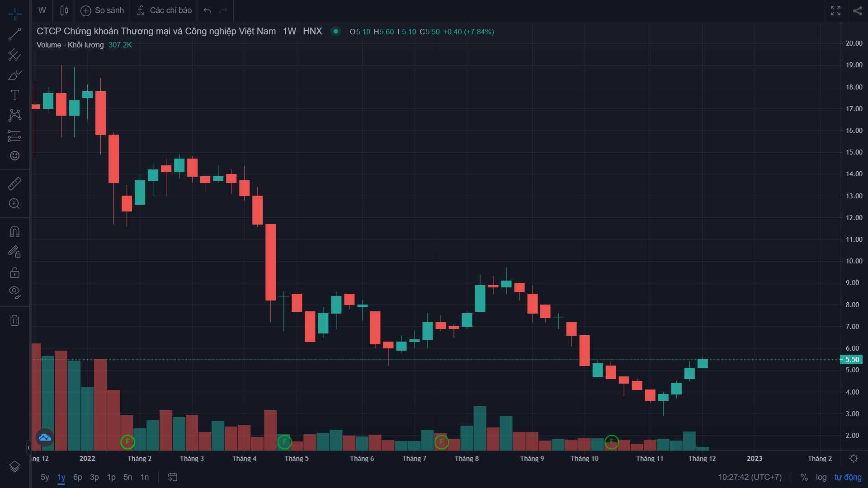Viewport: 868px width, 488px height.
Task: Select the 5n time range
Action: pos(128,477)
